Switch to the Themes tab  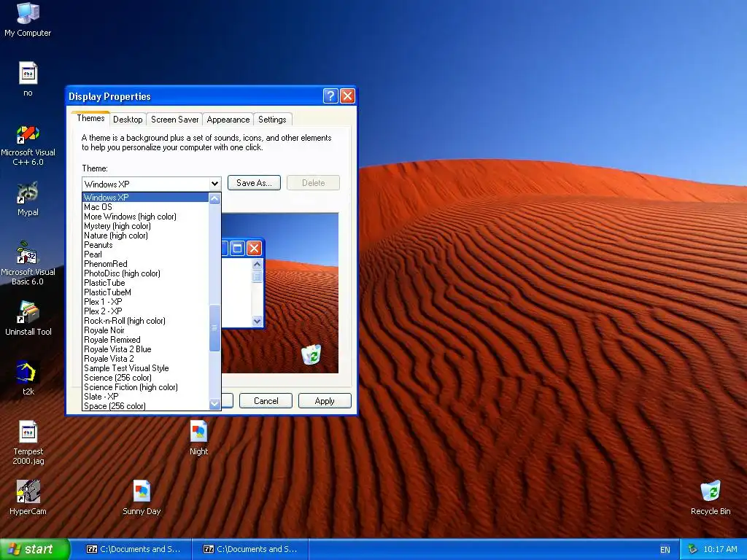pyautogui.click(x=90, y=118)
